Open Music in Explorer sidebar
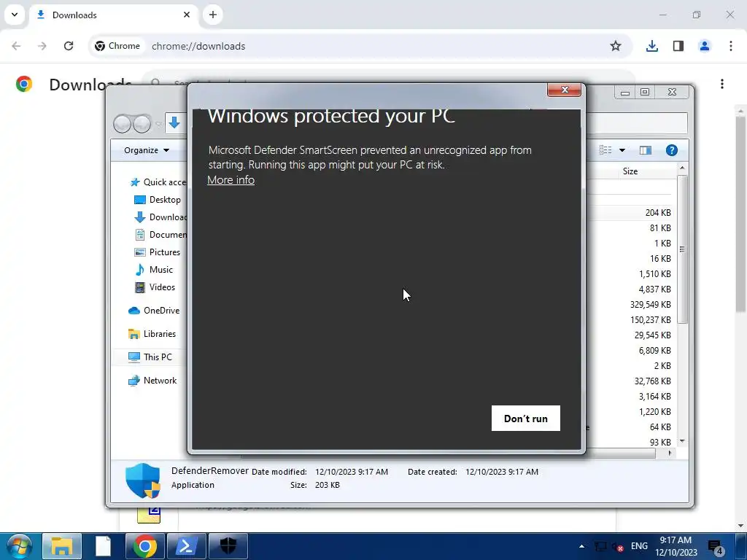Image resolution: width=747 pixels, height=560 pixels. click(x=154, y=270)
